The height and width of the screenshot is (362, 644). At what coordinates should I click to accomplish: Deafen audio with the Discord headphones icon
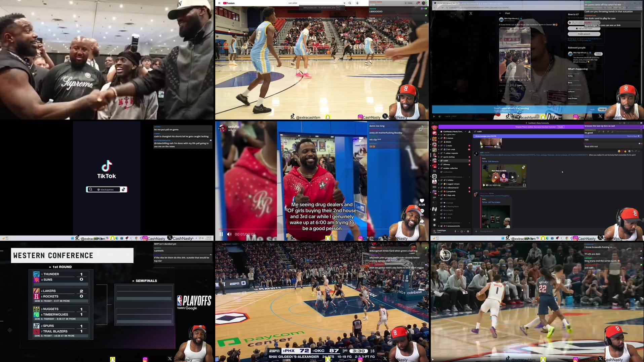(x=461, y=231)
